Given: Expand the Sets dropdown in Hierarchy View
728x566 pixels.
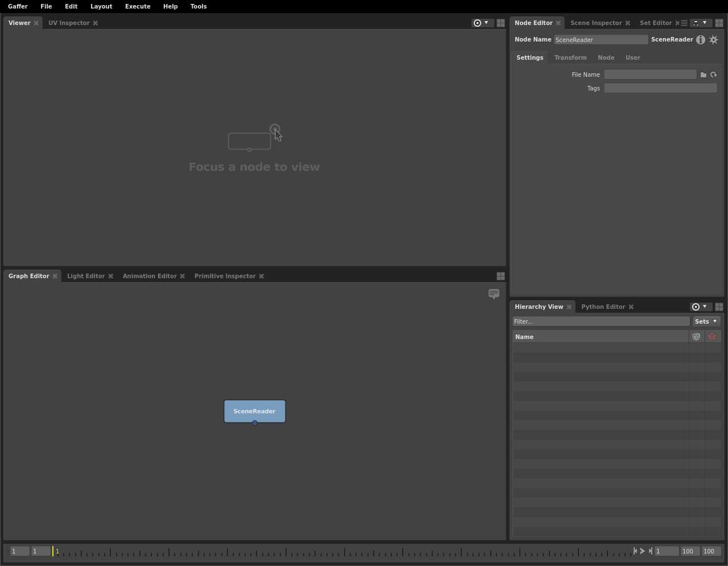Looking at the screenshot, I should click(706, 321).
